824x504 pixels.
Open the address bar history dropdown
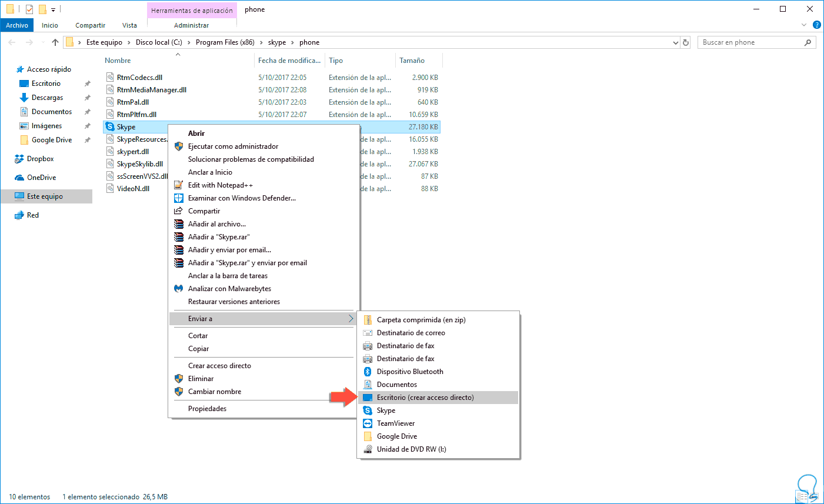(x=675, y=42)
